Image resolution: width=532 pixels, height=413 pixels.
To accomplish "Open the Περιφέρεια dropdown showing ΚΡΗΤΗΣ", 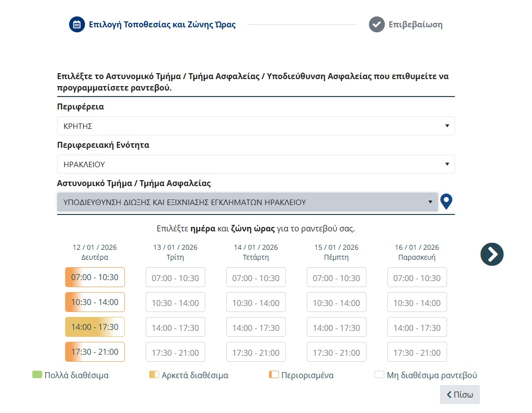I will (256, 126).
